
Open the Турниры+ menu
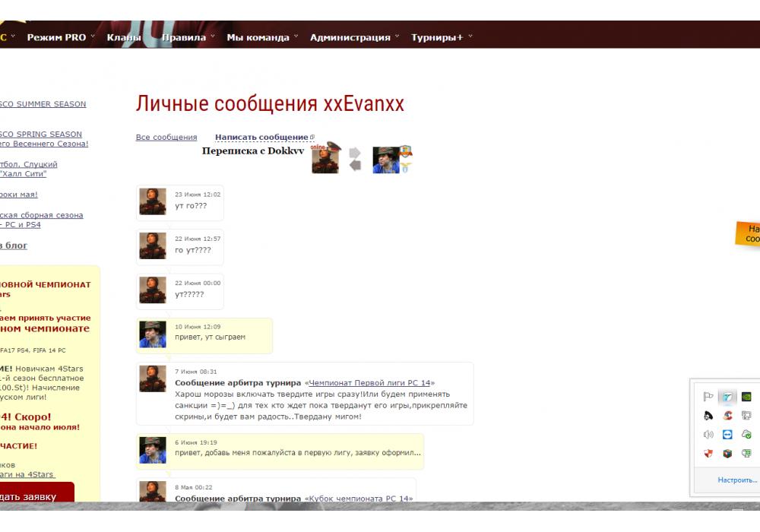pyautogui.click(x=441, y=37)
